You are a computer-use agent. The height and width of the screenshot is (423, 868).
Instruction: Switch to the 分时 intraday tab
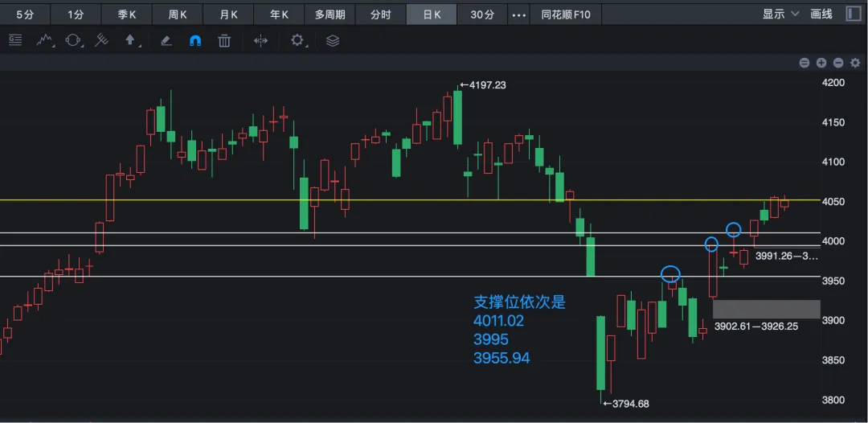point(381,14)
